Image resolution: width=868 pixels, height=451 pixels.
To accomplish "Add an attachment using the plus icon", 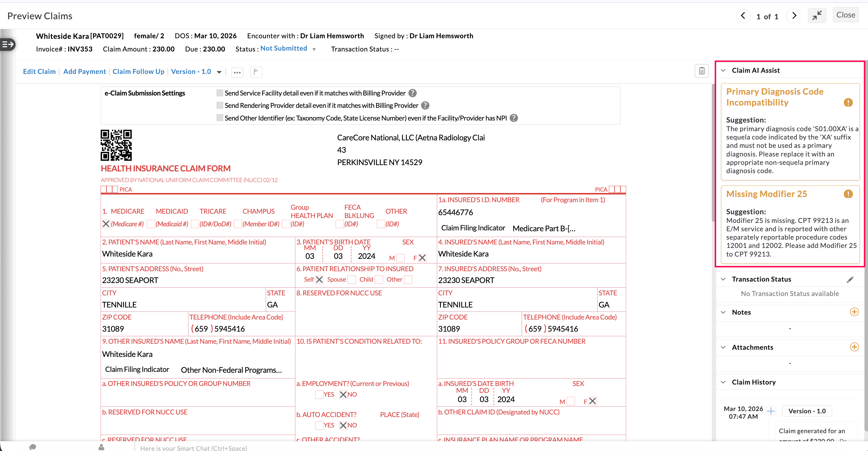I will (854, 347).
